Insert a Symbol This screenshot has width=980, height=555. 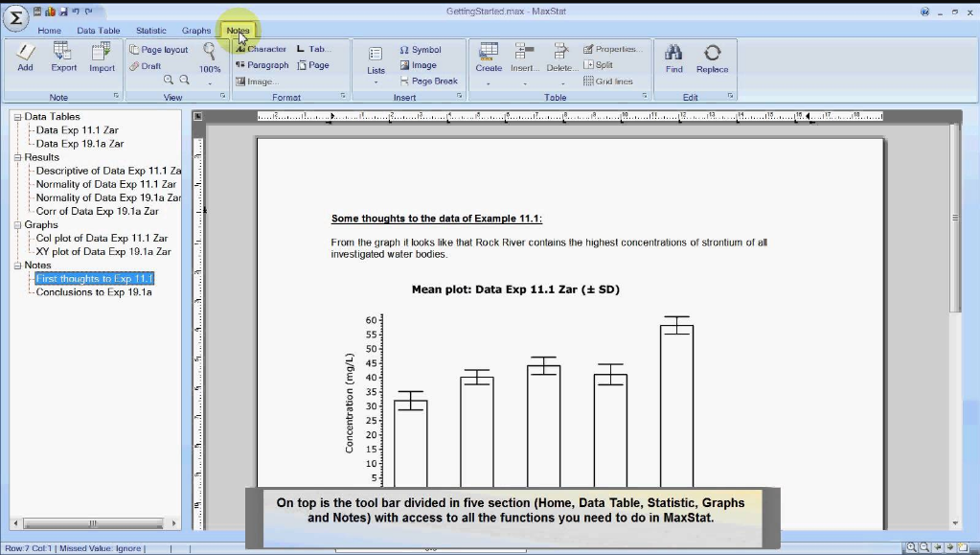coord(421,50)
